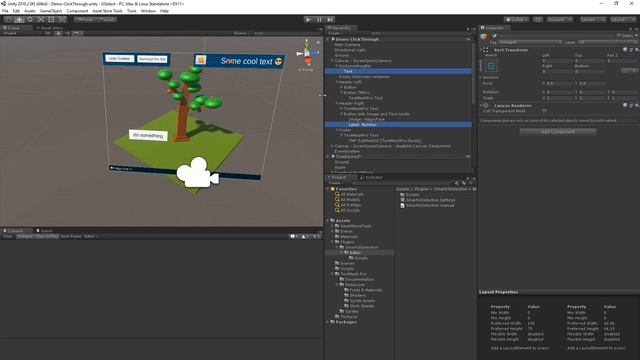Viewport: 640px width, 360px height.
Task: Open the File menu
Action: pos(5,11)
